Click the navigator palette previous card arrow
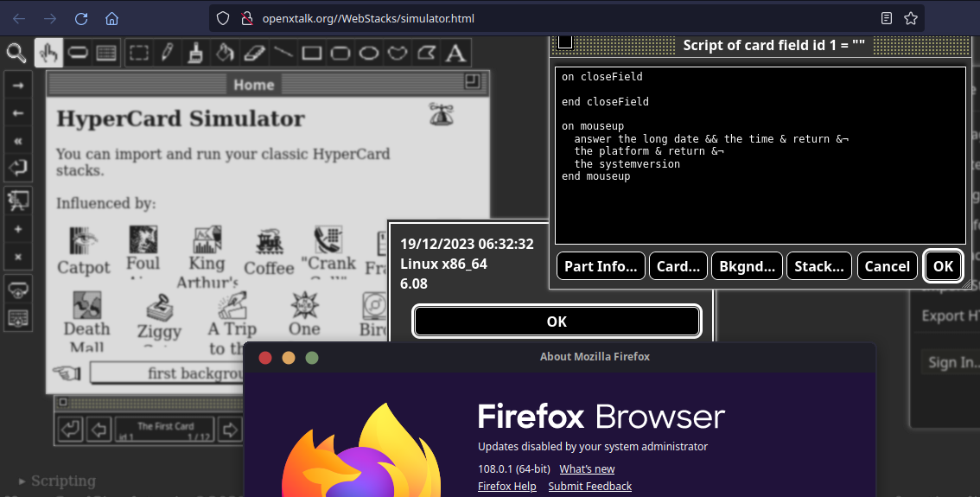The width and height of the screenshot is (980, 497). tap(99, 430)
